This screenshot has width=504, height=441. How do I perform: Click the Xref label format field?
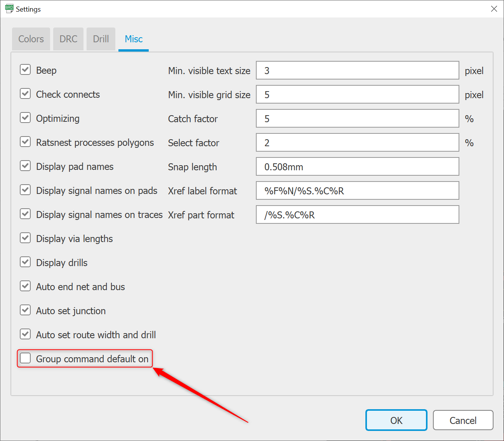coord(357,190)
